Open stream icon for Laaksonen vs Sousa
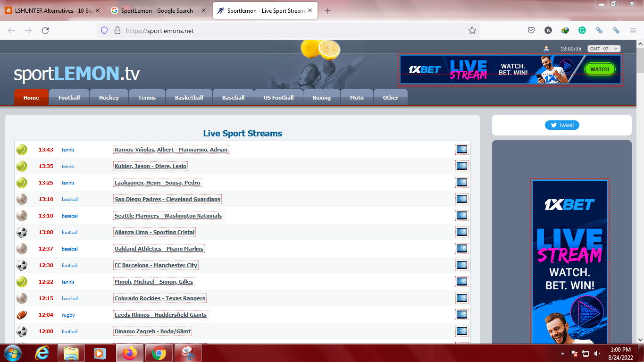 tap(462, 183)
